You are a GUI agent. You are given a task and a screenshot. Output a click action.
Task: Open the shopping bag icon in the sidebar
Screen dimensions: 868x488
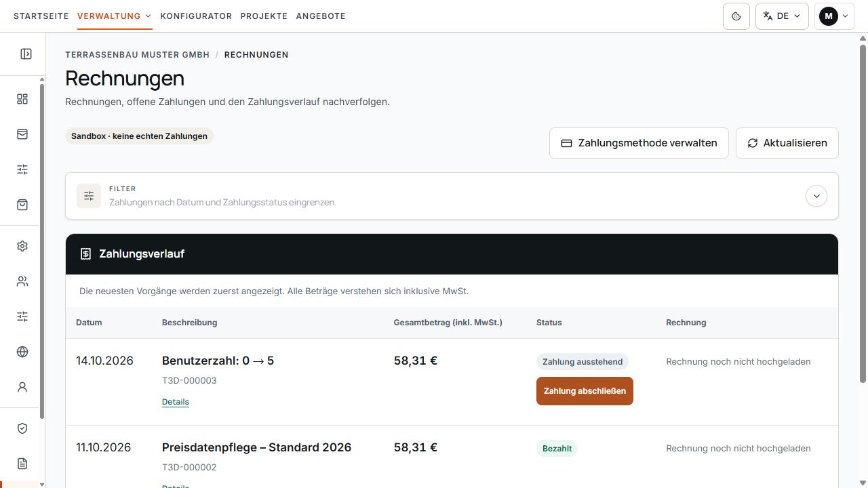[22, 205]
